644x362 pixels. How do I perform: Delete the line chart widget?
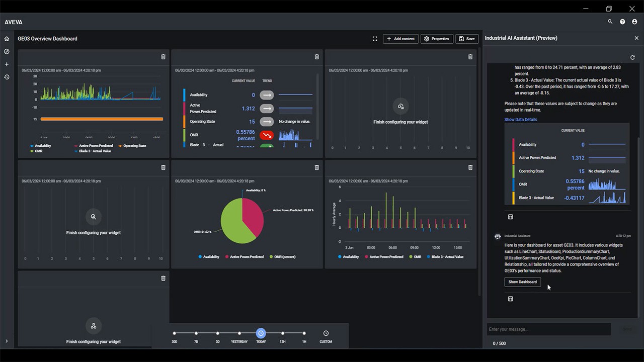coord(163,57)
